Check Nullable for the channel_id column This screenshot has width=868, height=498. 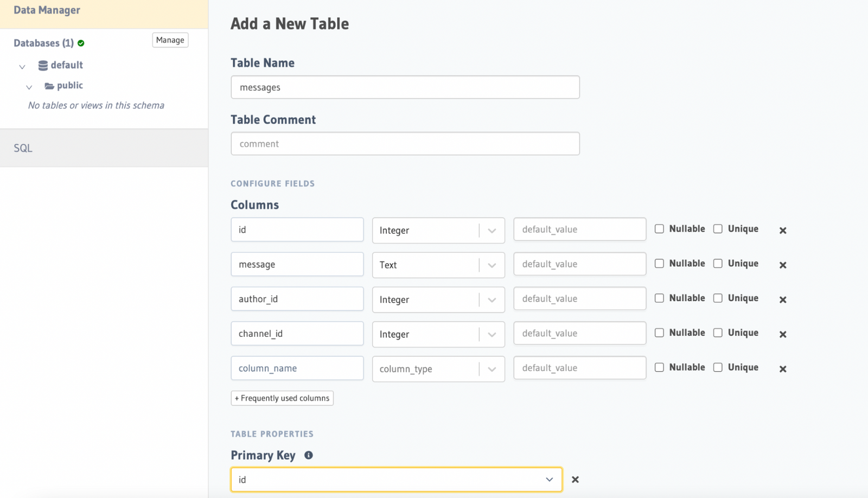659,333
